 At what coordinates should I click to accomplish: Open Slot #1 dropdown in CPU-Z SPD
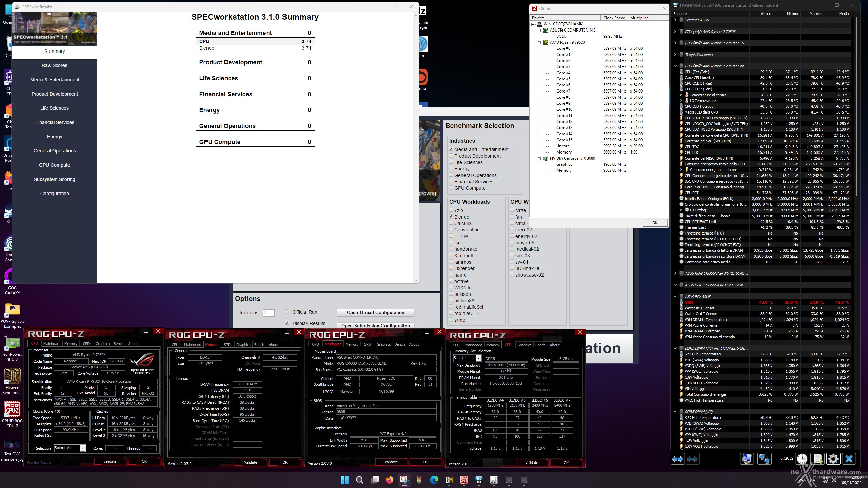point(479,358)
